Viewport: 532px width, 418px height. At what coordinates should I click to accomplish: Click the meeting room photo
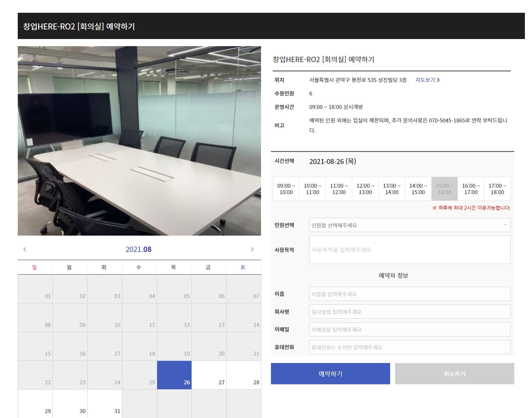tap(139, 141)
